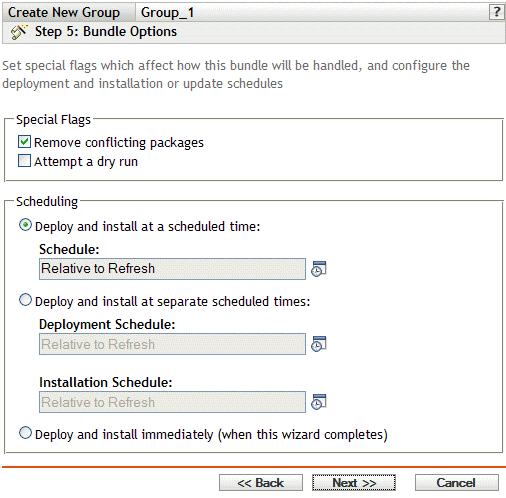Click the Remove conflicting packages label text
The height and width of the screenshot is (498, 506).
point(119,143)
